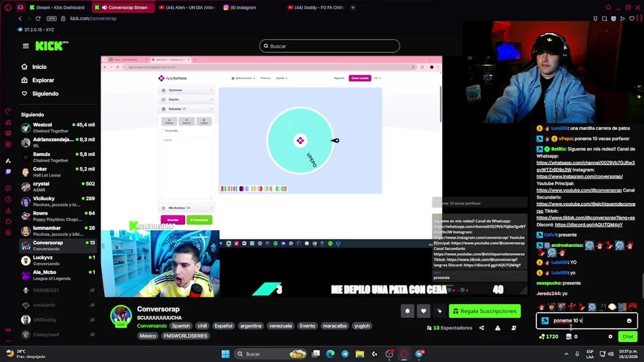Click the browser search tabs magnifier icon
The width and height of the screenshot is (644, 362).
(608, 8)
